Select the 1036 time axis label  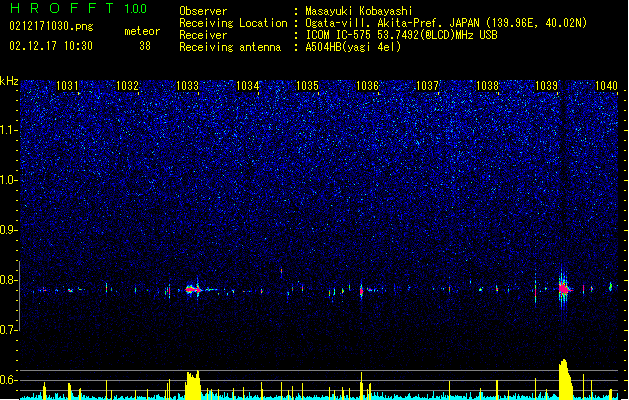click(x=367, y=86)
